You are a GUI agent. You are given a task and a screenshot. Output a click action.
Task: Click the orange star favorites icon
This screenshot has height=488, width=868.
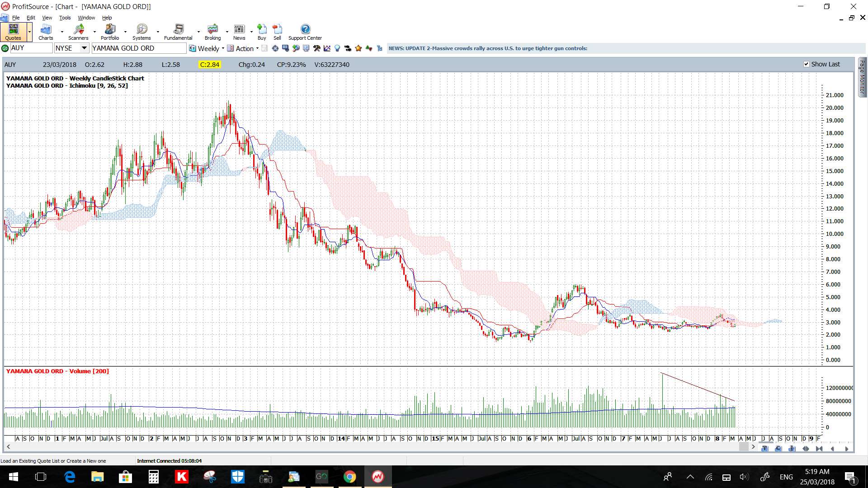358,48
